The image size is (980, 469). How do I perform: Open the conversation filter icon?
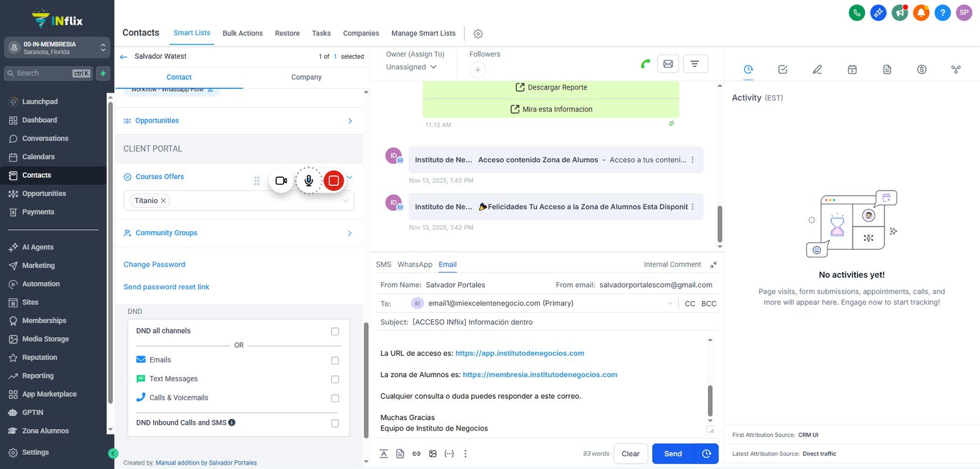tap(695, 64)
